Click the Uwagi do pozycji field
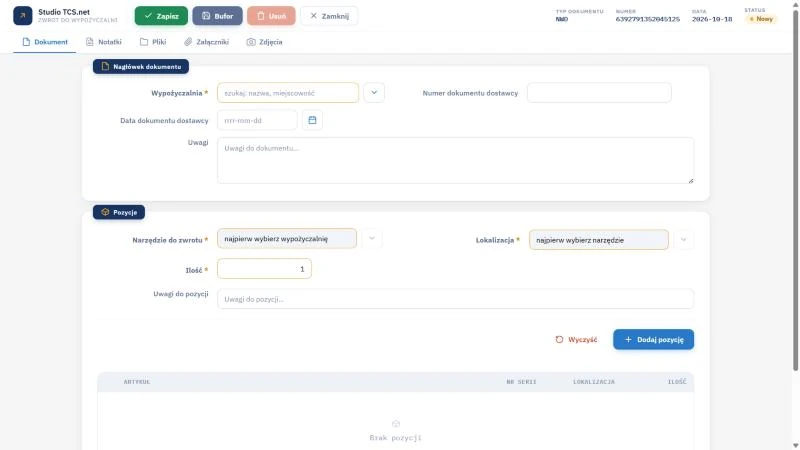The image size is (800, 450). click(455, 299)
